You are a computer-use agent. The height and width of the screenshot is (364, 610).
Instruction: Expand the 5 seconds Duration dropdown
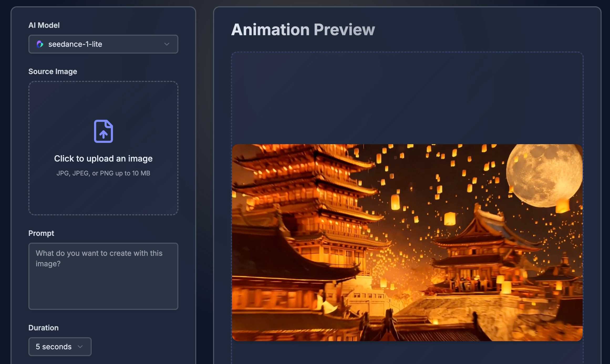click(x=60, y=346)
